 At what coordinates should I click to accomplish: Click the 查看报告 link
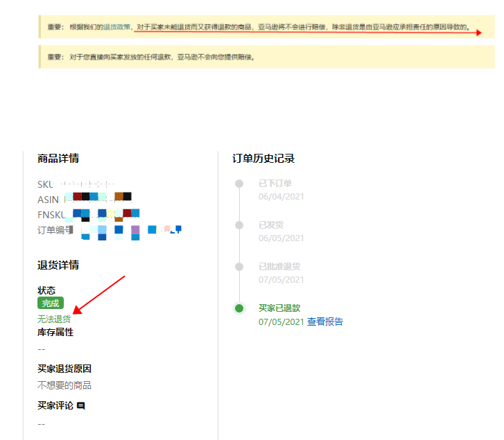click(x=325, y=322)
